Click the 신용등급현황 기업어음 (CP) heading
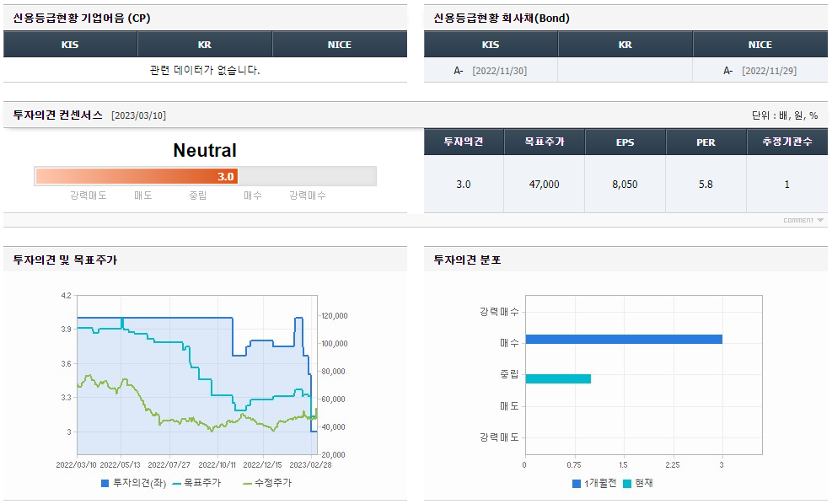This screenshot has height=504, width=832. coord(82,18)
